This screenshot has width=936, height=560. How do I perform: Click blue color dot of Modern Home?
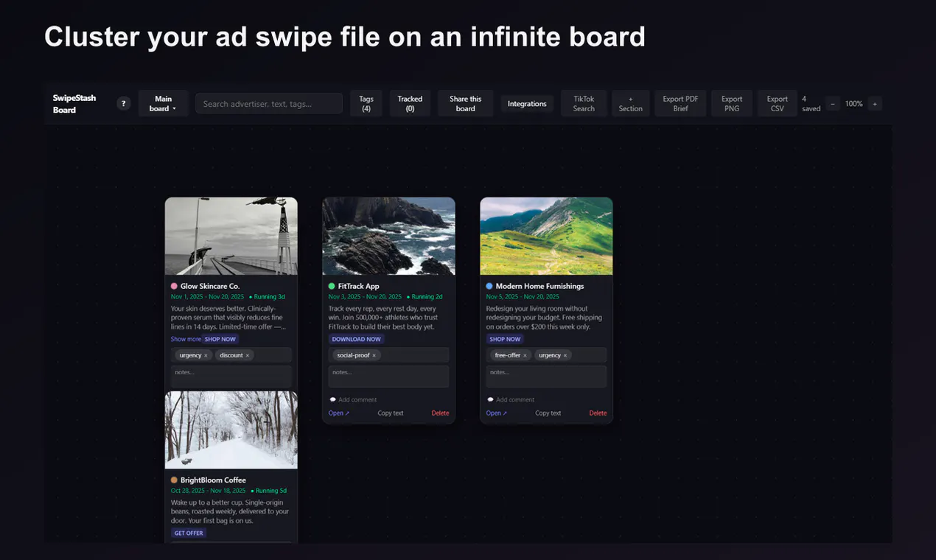pyautogui.click(x=489, y=286)
